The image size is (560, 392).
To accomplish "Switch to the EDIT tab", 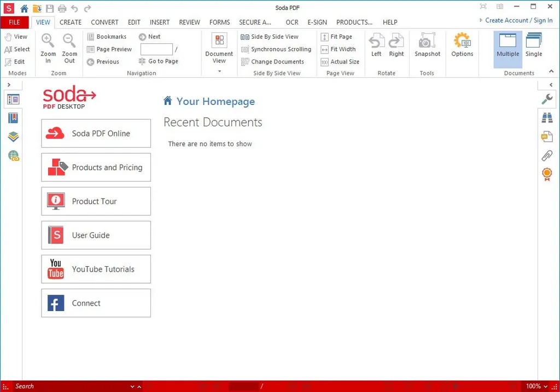I will (134, 22).
